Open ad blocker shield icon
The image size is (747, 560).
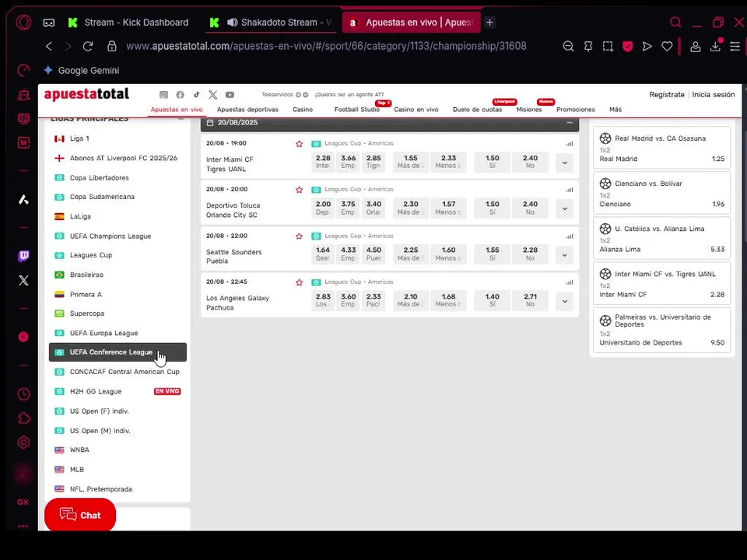coord(628,46)
